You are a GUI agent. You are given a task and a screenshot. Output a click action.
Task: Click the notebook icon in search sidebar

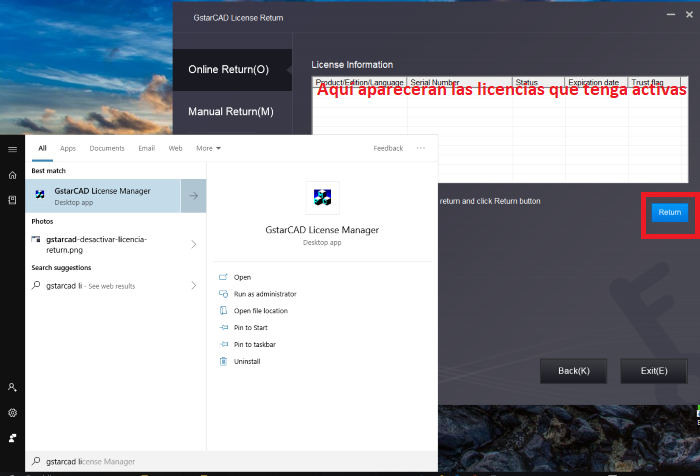pyautogui.click(x=12, y=200)
